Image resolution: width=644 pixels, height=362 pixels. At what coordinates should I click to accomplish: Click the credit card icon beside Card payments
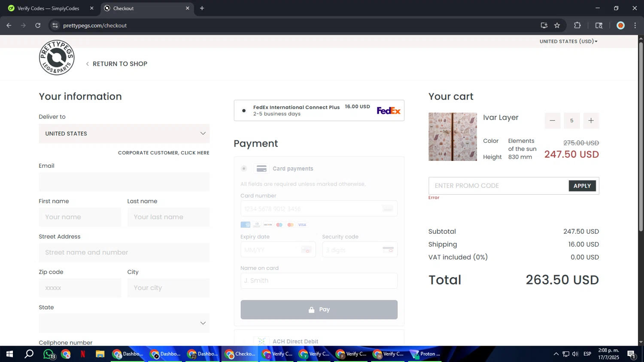click(x=261, y=169)
